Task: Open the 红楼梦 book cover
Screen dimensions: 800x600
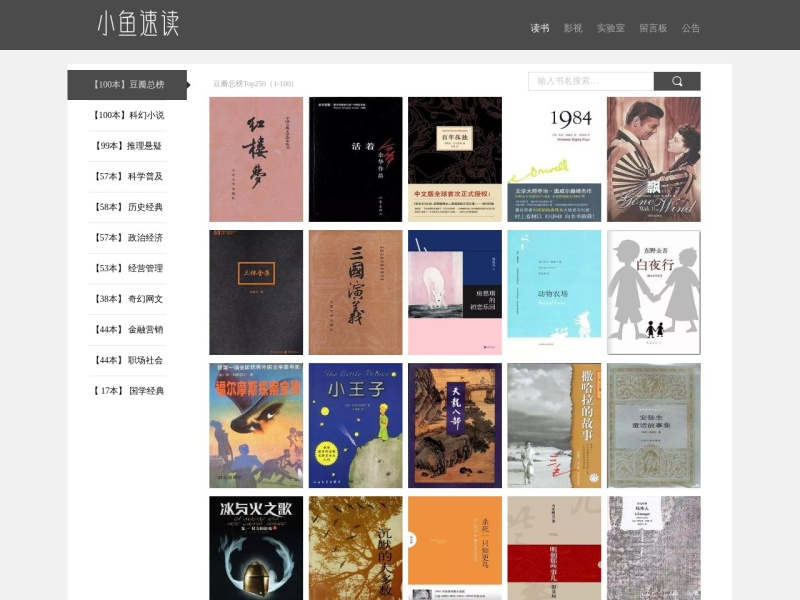Action: [256, 159]
